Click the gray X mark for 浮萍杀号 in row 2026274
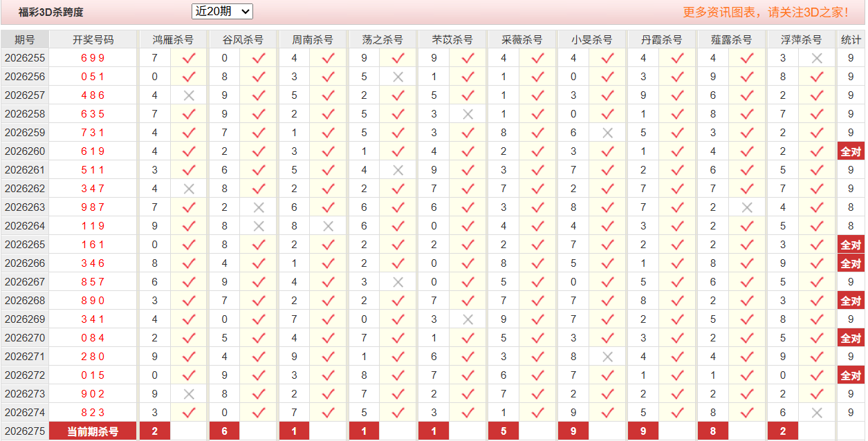 coord(817,413)
